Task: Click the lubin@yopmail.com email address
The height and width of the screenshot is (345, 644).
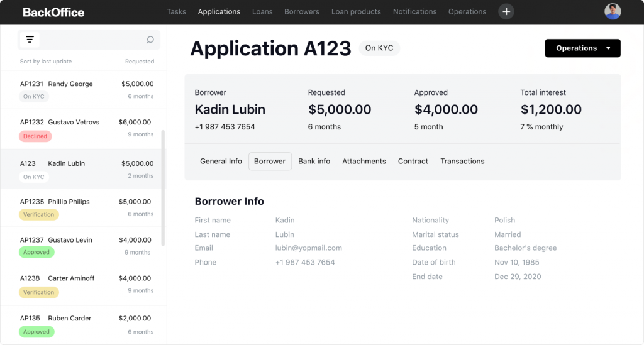Action: 309,248
